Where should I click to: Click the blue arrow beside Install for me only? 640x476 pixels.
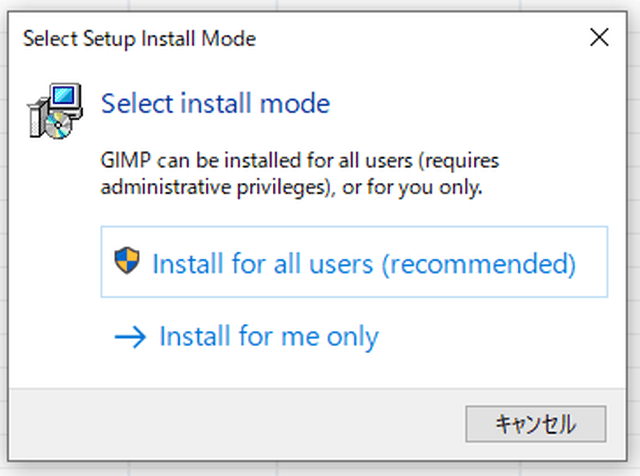(x=130, y=337)
